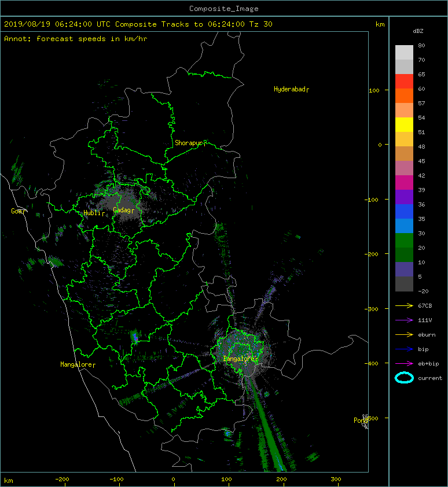Click the yellow 67CB arrow in legend
Screen dimensions: 448x487
[404, 305]
